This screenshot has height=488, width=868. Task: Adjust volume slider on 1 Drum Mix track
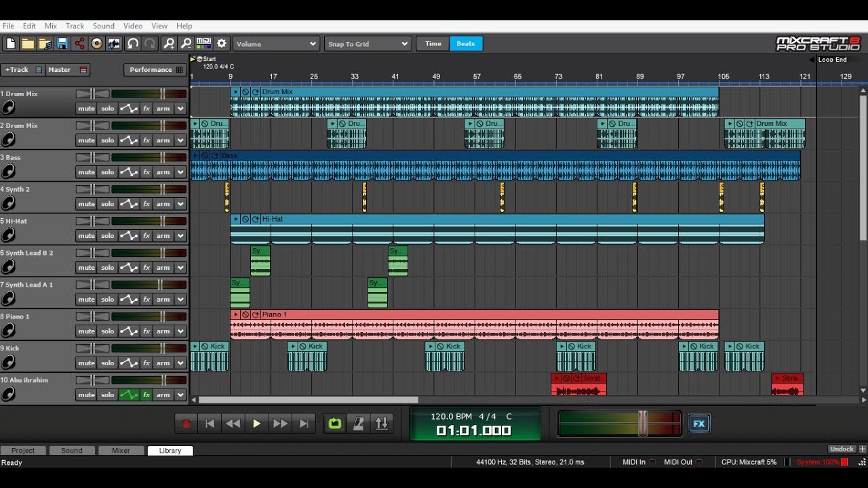pyautogui.click(x=162, y=94)
